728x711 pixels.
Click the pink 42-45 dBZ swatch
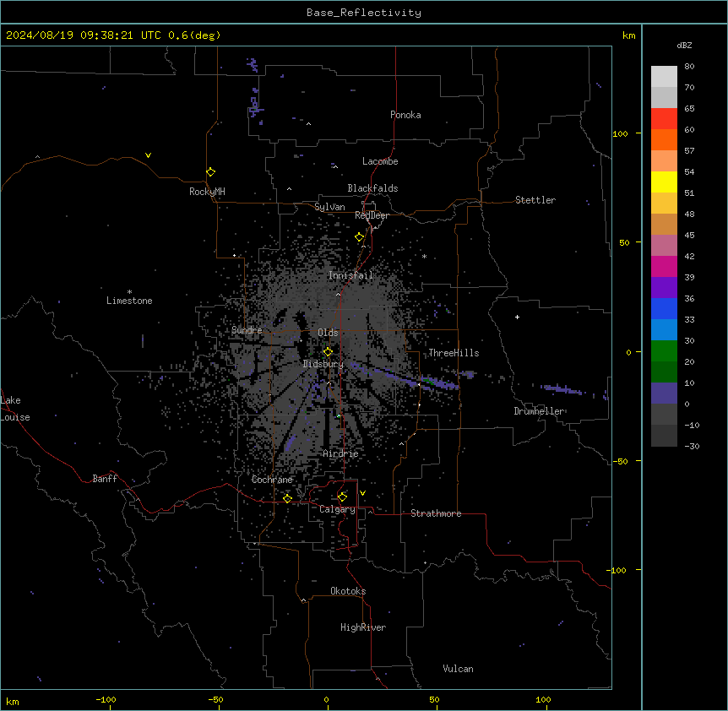[664, 246]
